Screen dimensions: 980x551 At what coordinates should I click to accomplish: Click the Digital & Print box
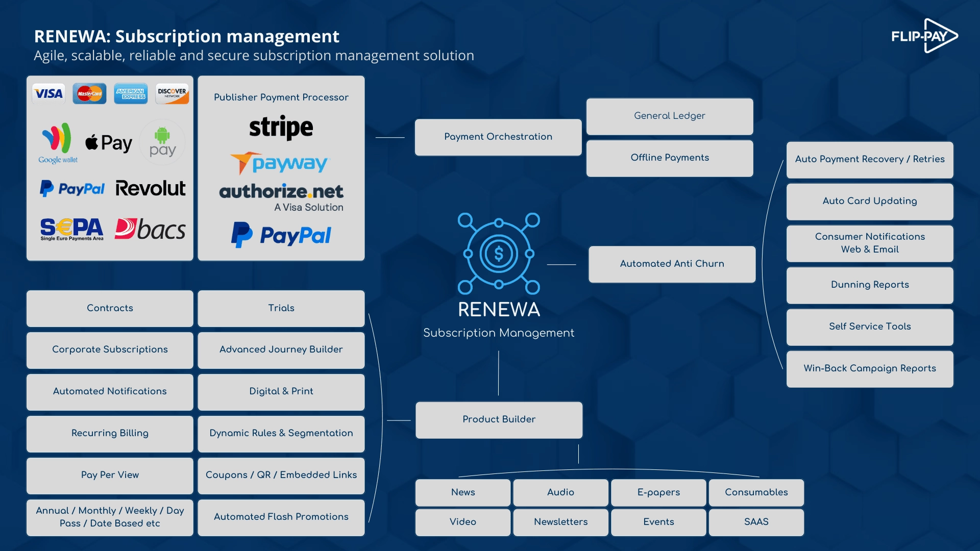[x=281, y=392]
